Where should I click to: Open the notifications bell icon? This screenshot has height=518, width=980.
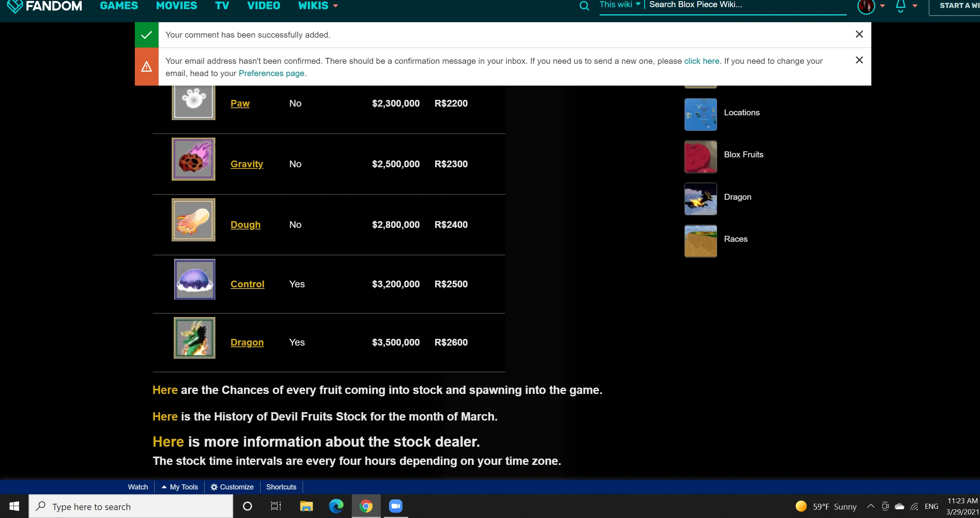click(901, 6)
